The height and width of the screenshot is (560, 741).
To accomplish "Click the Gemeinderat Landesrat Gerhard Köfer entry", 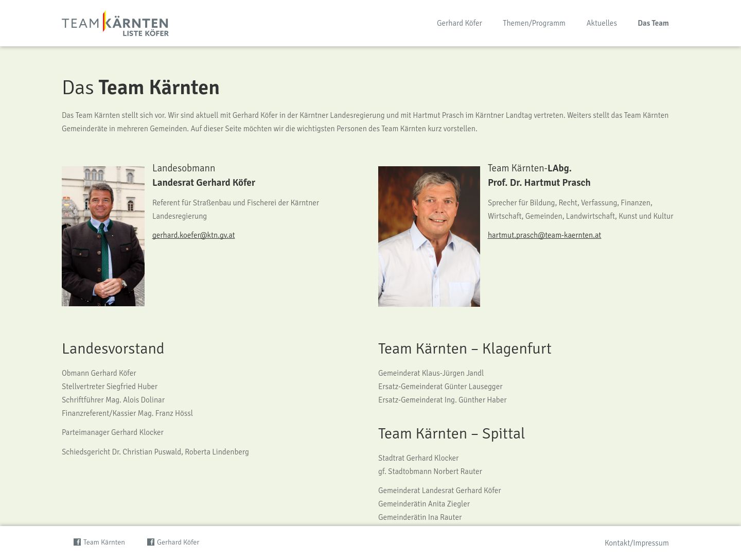I will 439,491.
